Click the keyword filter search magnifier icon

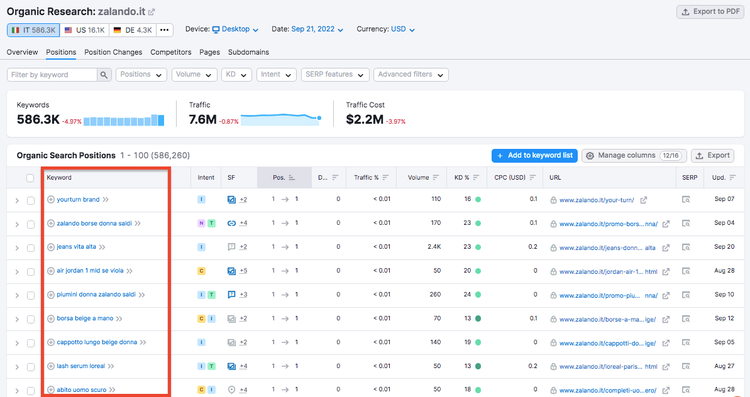click(x=104, y=75)
